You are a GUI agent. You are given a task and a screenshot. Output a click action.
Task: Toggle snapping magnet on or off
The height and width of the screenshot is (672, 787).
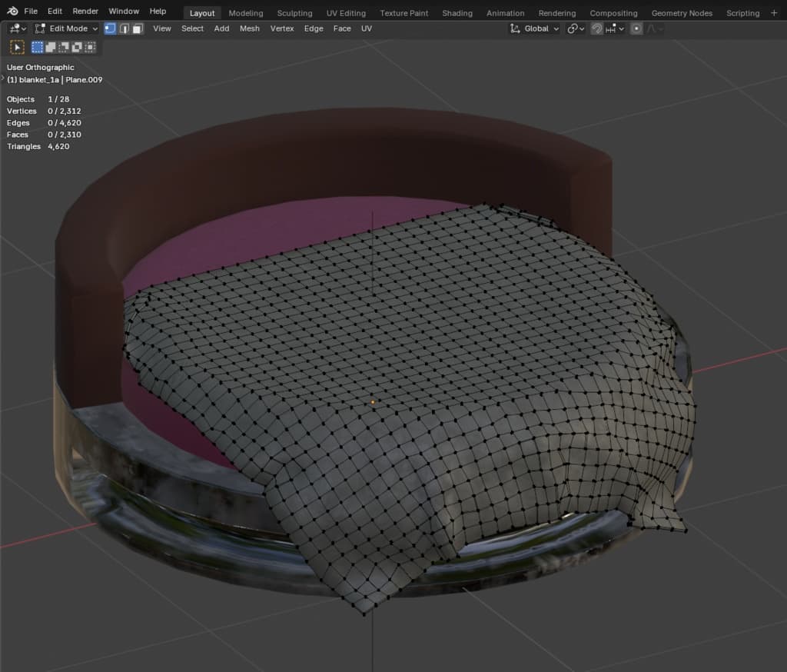coord(596,28)
